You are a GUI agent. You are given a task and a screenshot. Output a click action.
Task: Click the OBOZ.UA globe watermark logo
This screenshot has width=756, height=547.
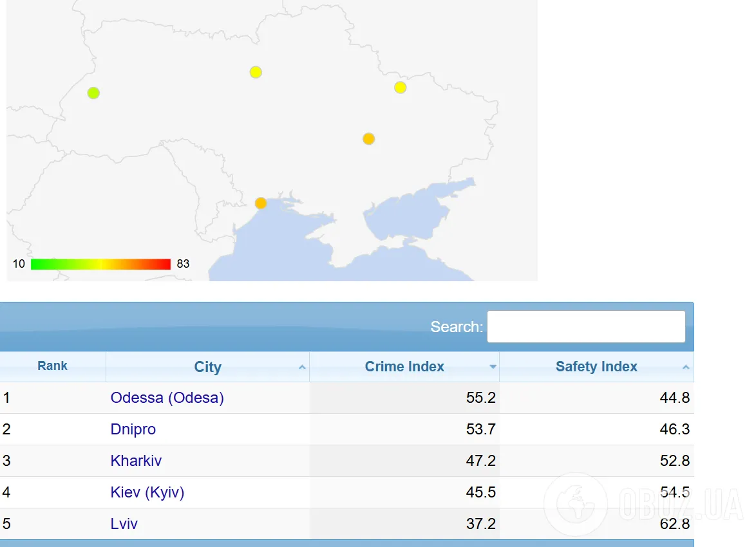coord(575,504)
